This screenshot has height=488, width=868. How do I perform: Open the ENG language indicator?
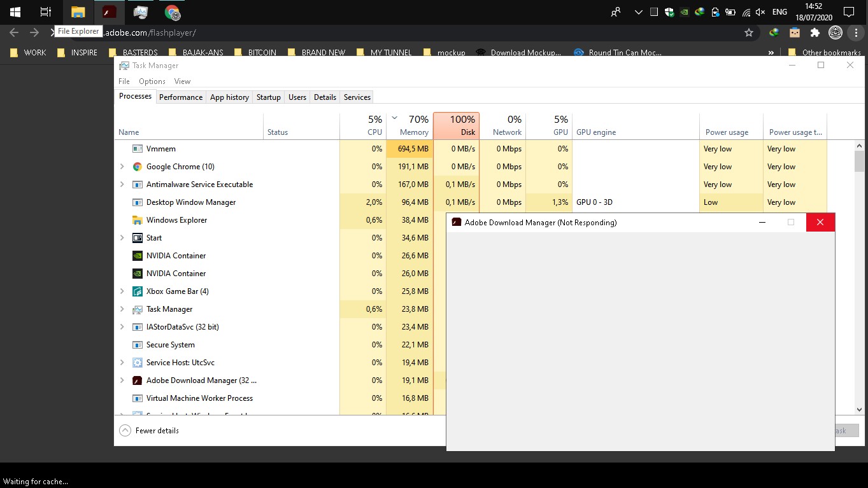[x=779, y=12]
